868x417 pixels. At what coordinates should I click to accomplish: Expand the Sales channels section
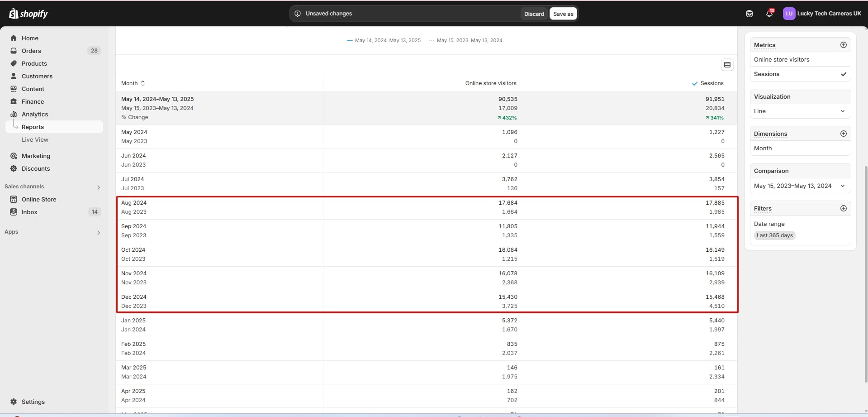click(99, 187)
